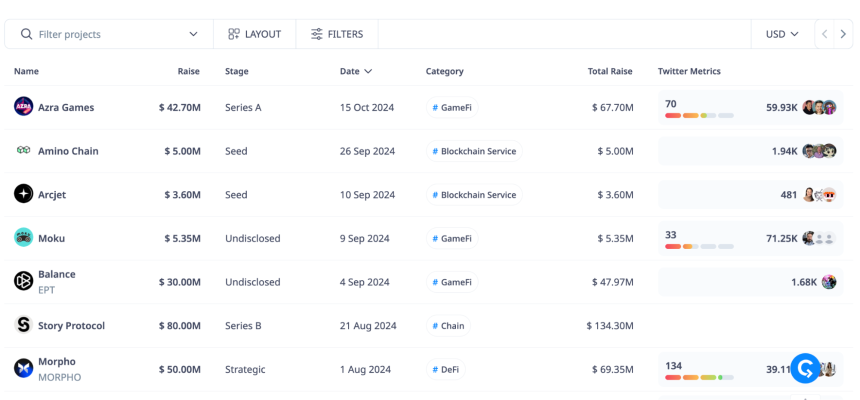The image size is (860, 400).
Task: Click Moku follower avatars
Action: click(x=819, y=238)
